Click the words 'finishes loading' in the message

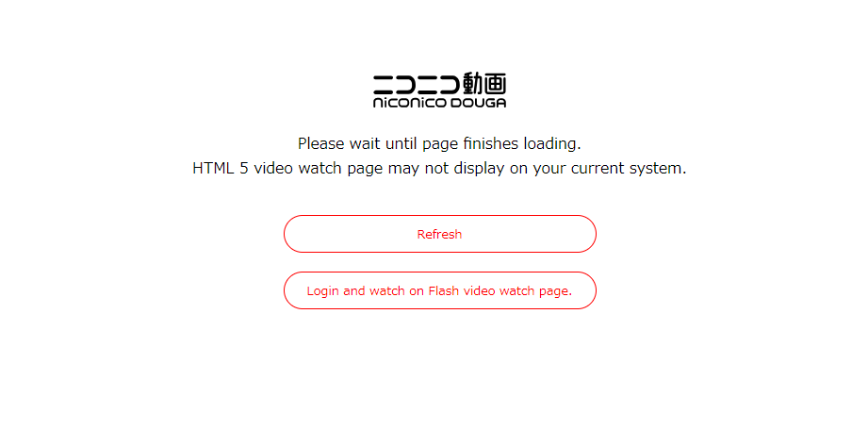[522, 144]
